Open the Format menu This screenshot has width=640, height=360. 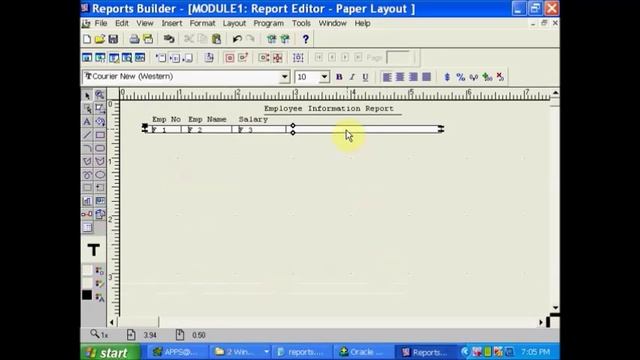point(202,23)
